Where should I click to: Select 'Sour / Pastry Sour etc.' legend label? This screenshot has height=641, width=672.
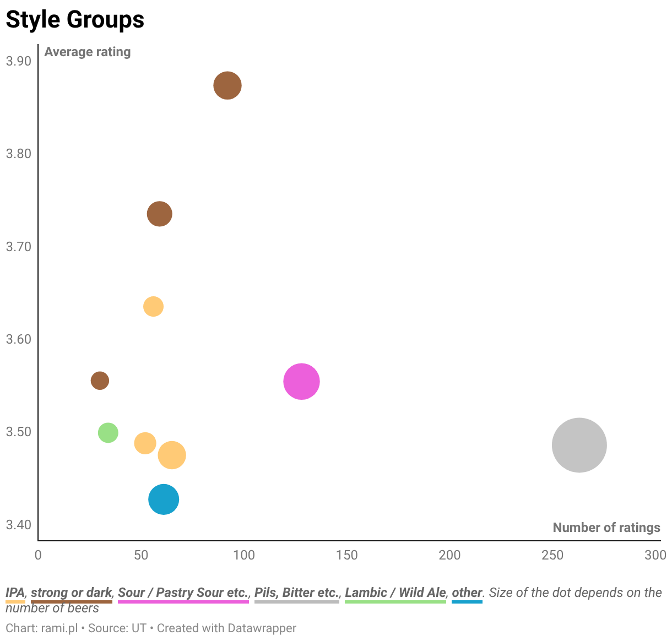point(183,593)
